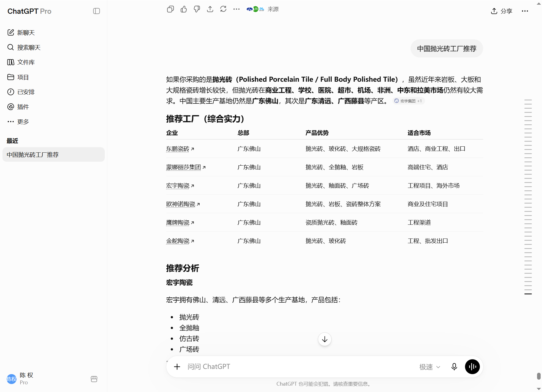Click the message outline marker bar at right
Screen dimensions: 542x392
pyautogui.click(x=528, y=197)
